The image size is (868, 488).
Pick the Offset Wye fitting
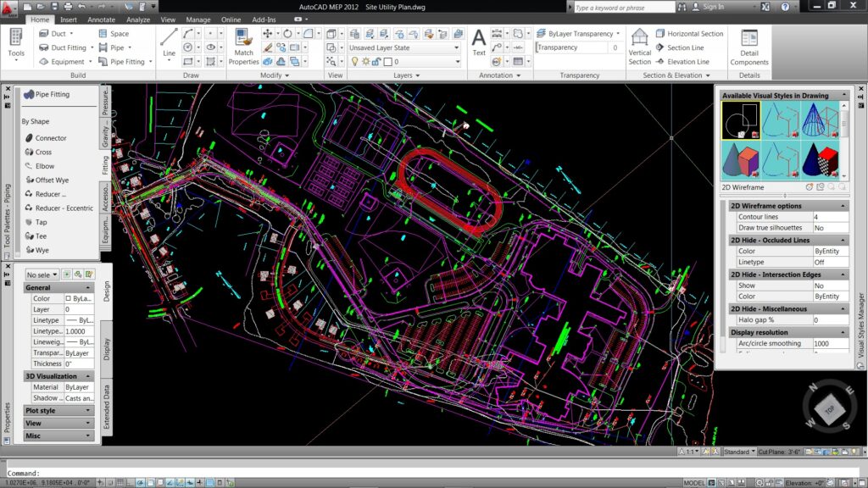tap(50, 180)
